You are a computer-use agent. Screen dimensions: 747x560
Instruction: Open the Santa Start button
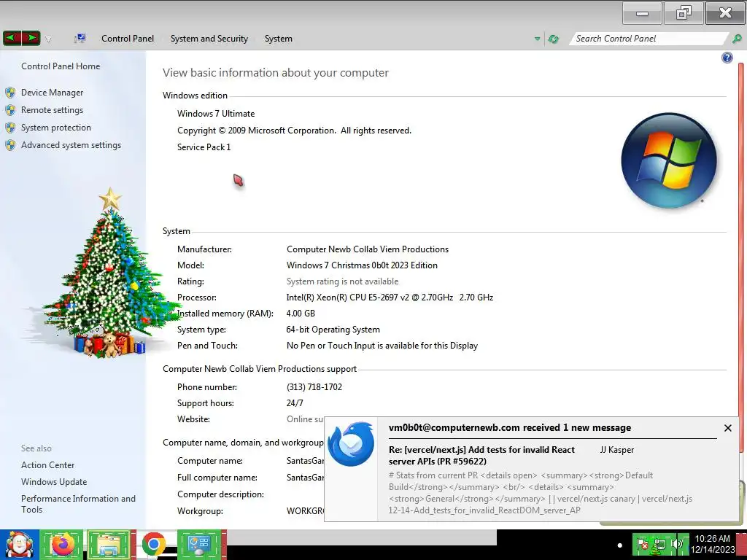click(x=19, y=544)
